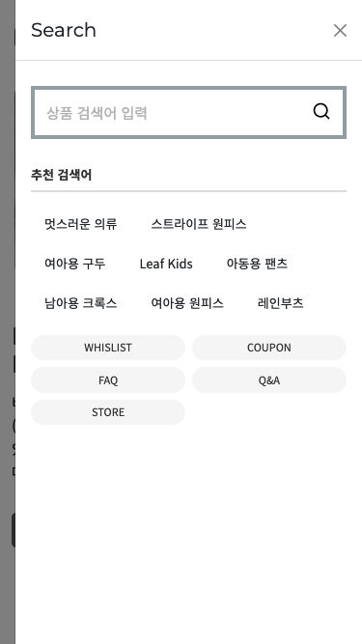This screenshot has height=644, width=362.
Task: Click the 추천 검색어 section heading
Action: [x=61, y=176]
